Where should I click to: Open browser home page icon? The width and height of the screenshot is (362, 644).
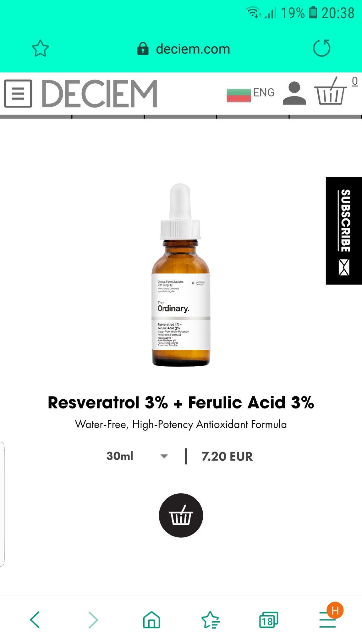pos(151,620)
